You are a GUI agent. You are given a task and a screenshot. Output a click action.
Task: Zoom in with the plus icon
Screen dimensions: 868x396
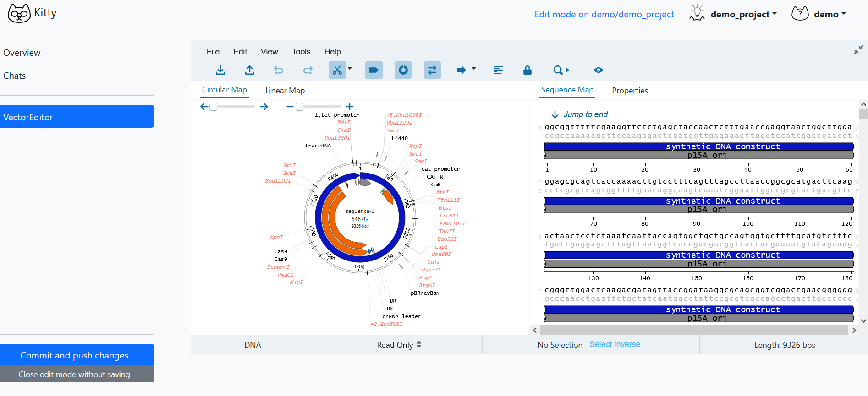(x=350, y=107)
